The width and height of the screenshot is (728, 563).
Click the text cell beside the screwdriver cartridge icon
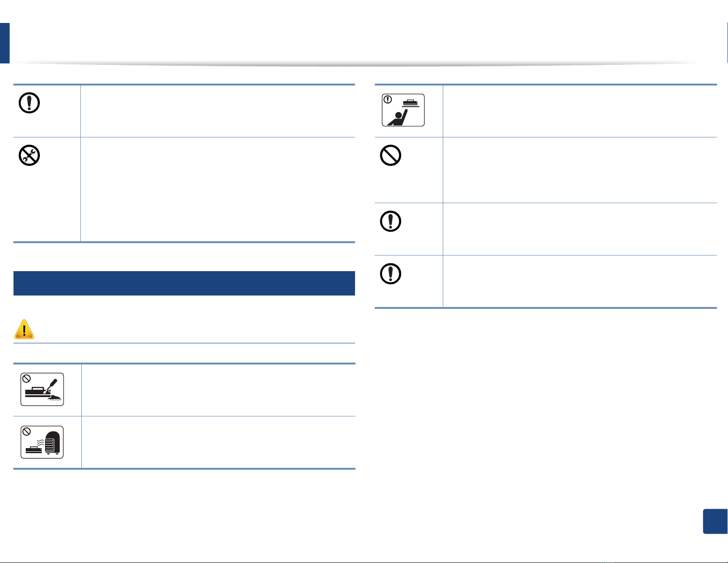pyautogui.click(x=218, y=390)
